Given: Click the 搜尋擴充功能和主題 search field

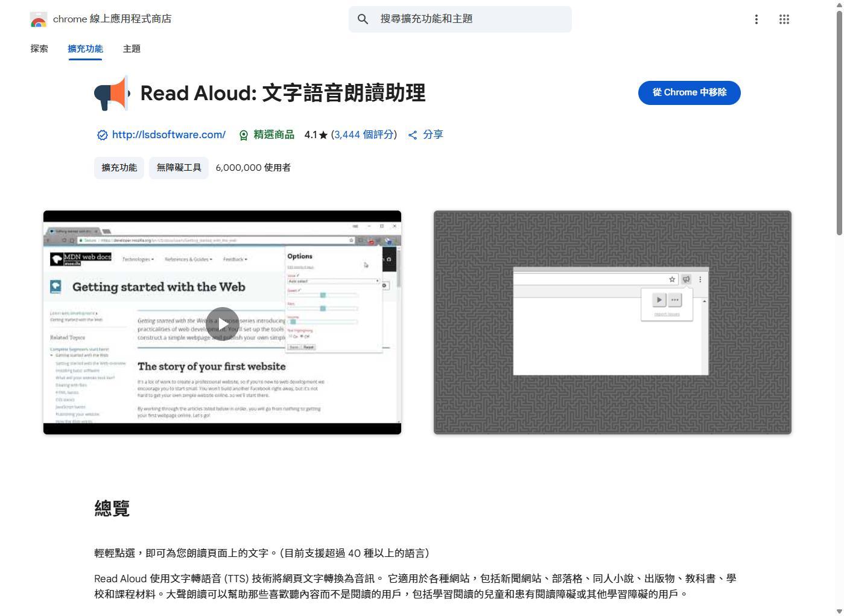Looking at the screenshot, I should (x=458, y=19).
